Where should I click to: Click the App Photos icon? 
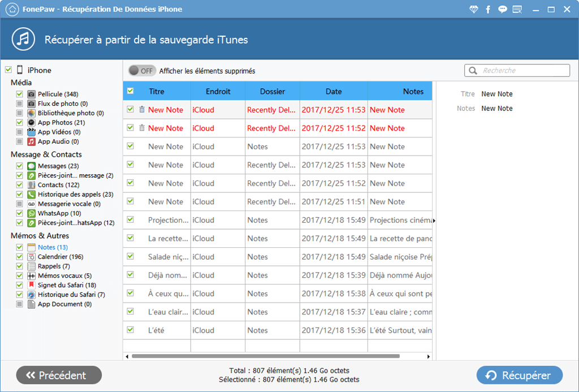point(32,123)
